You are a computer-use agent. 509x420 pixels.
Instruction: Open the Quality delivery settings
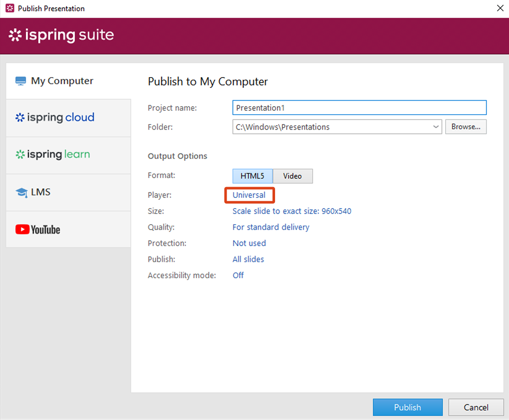pyautogui.click(x=271, y=227)
